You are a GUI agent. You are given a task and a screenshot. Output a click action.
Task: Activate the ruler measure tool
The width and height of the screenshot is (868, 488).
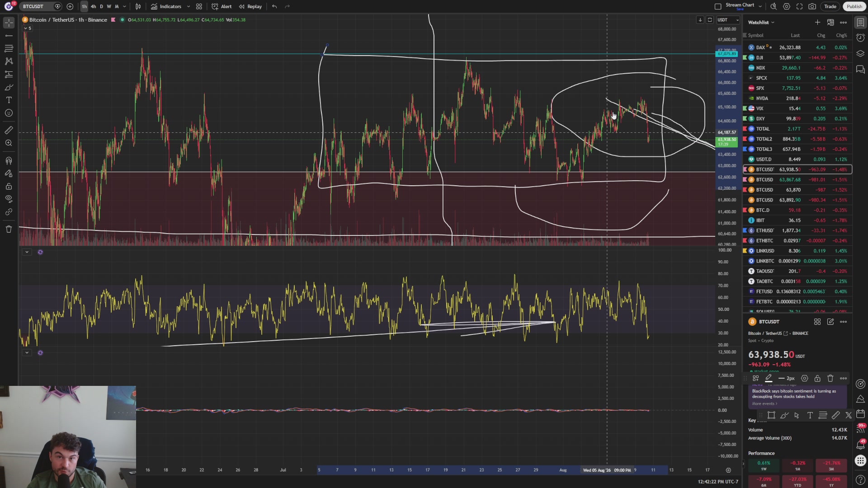(9, 130)
